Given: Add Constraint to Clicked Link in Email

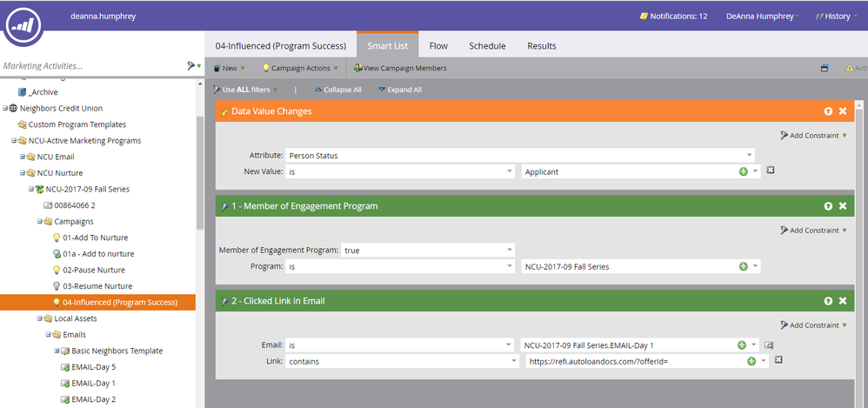Looking at the screenshot, I should (x=813, y=324).
